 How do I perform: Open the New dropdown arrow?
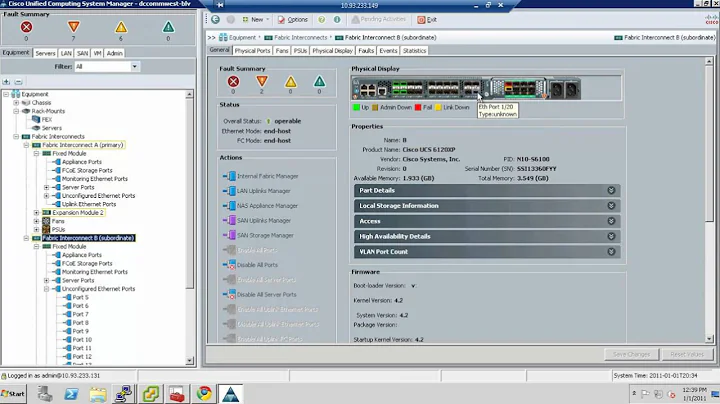pos(268,20)
